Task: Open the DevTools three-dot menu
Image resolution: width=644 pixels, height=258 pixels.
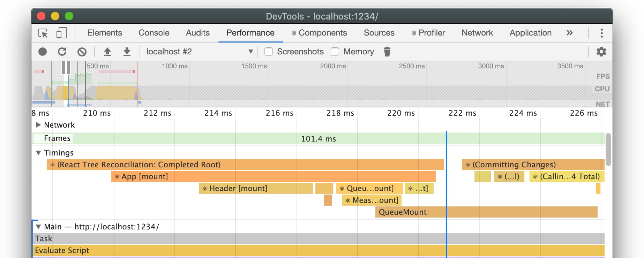Action: point(601,33)
